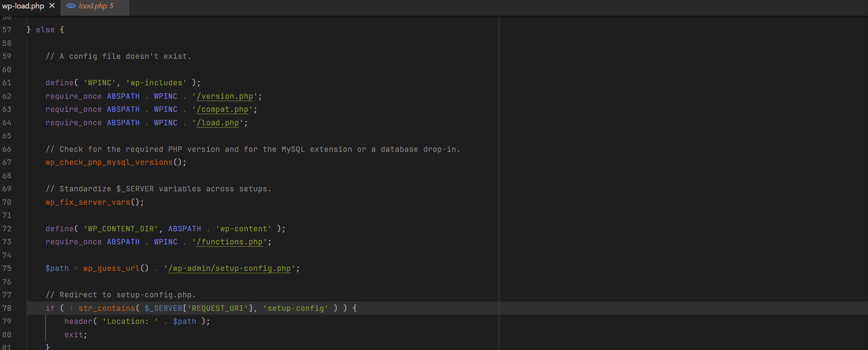Viewport: 868px width, 350px height.
Task: Click the close icon on the wp-load.php tab
Action: pos(52,6)
